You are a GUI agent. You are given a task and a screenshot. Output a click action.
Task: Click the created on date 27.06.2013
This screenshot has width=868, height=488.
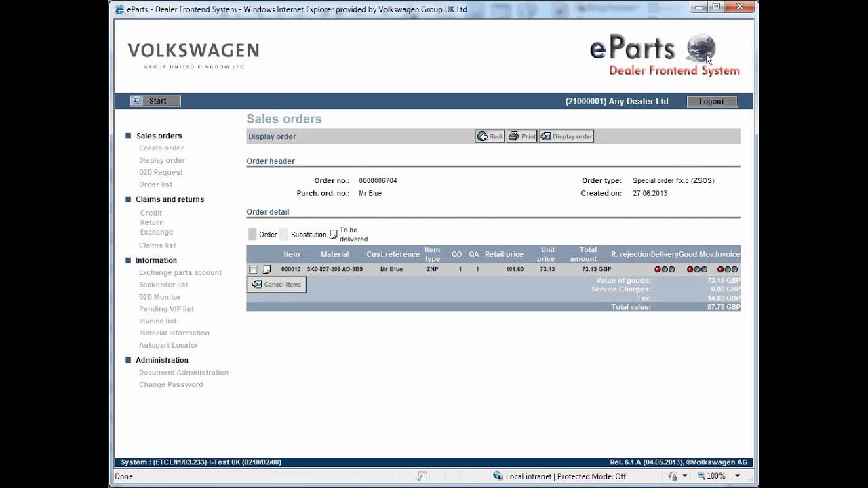(650, 193)
